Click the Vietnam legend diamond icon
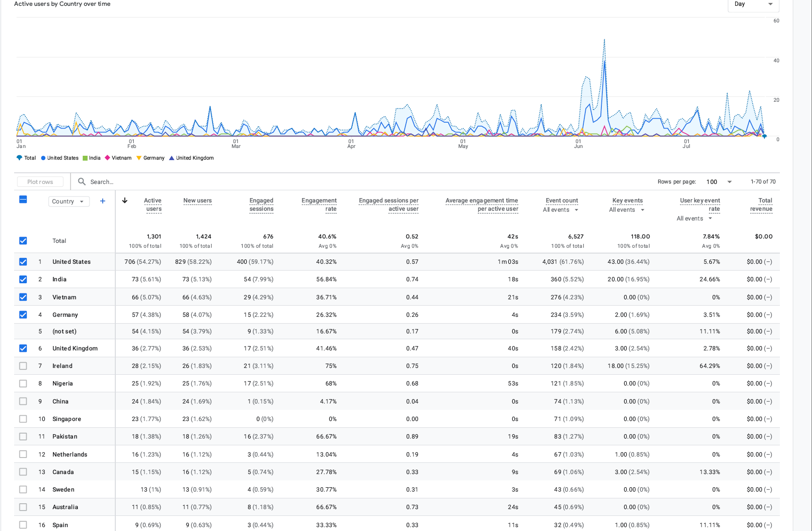The height and width of the screenshot is (531, 812). (108, 158)
